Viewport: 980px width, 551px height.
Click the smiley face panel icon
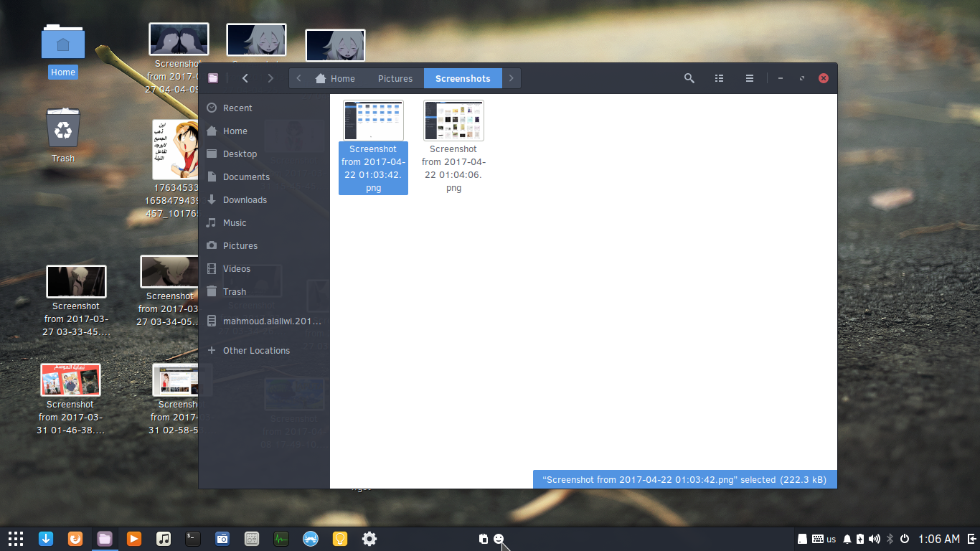(x=499, y=539)
